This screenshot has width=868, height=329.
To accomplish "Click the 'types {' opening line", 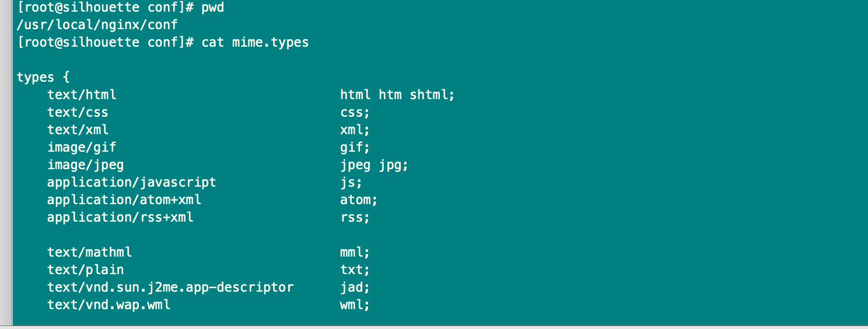I will [x=43, y=78].
